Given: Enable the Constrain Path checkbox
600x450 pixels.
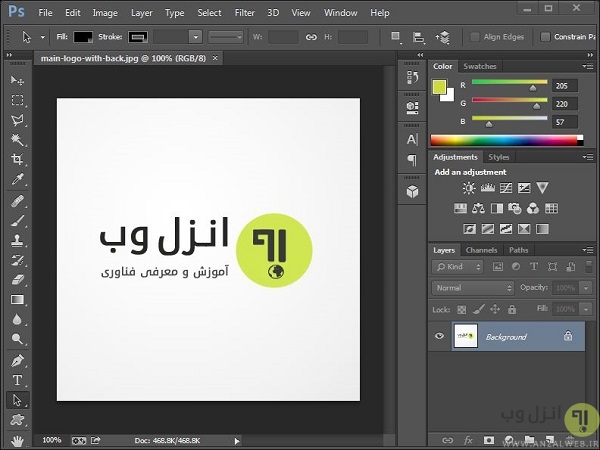Looking at the screenshot, I should pos(545,37).
